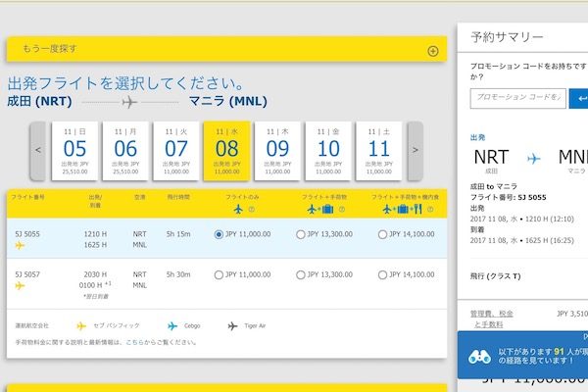Click フライト番号: SJ 5055 summary line

click(508, 197)
